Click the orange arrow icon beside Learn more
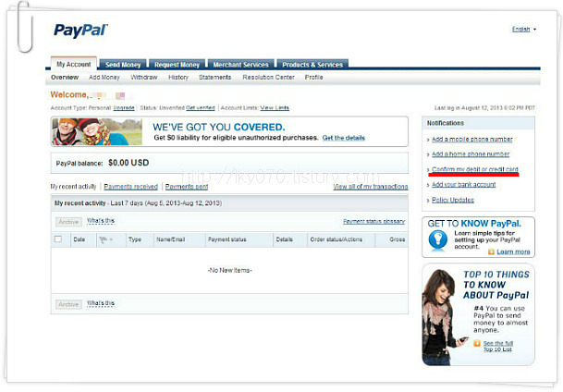Viewport: 563px width, 392px height. [491, 252]
